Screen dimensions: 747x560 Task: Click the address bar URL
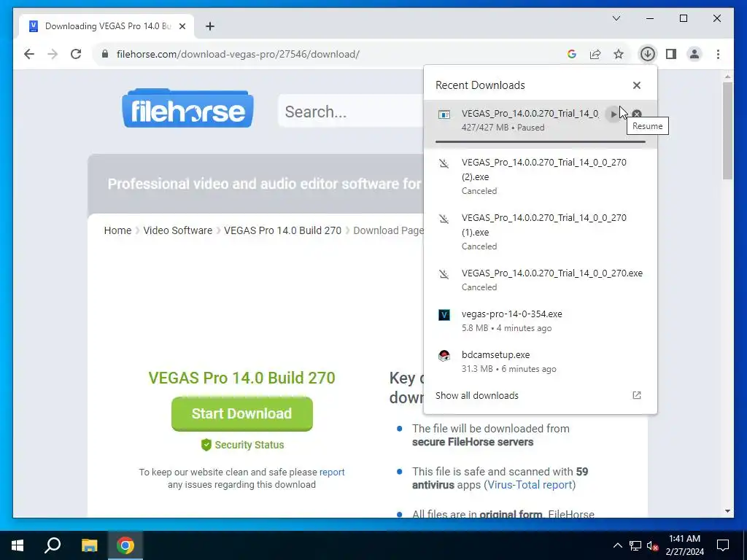[x=239, y=54]
